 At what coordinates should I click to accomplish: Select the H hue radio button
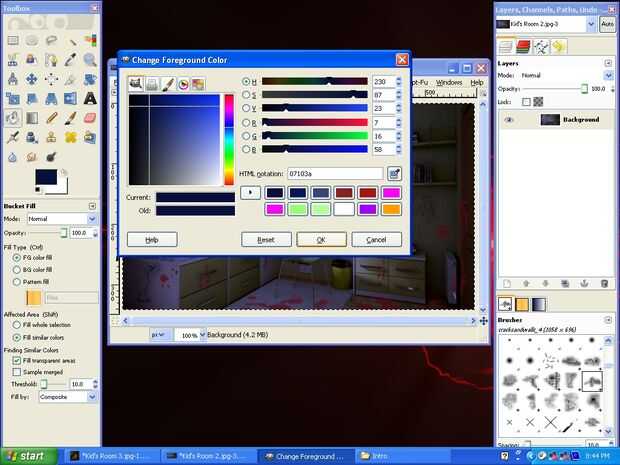[x=246, y=82]
